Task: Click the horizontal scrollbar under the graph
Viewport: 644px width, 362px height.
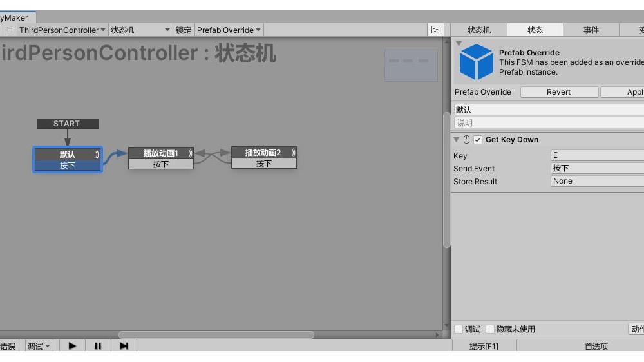Action: pyautogui.click(x=216, y=335)
